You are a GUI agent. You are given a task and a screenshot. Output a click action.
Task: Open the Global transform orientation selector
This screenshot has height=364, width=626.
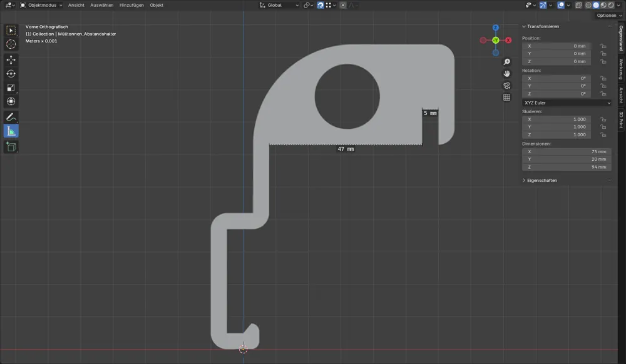click(279, 5)
